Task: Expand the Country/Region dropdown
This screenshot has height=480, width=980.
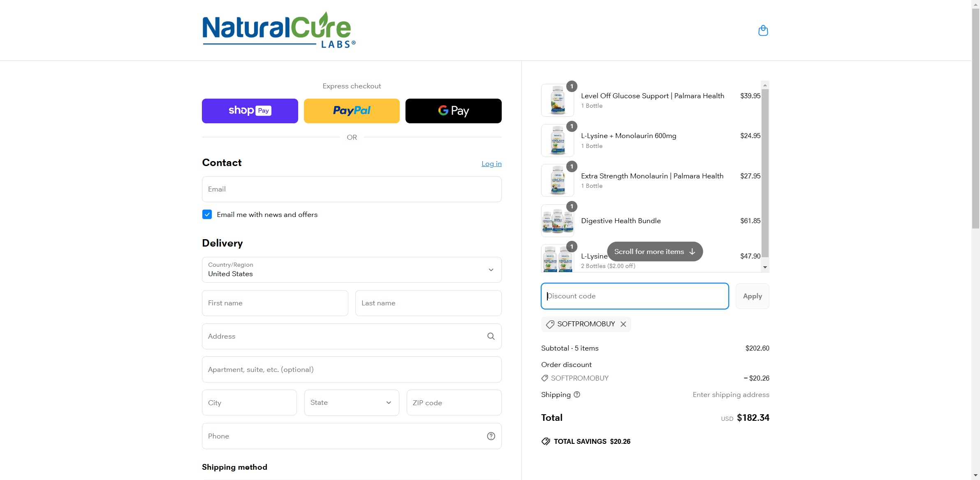Action: 352,270
